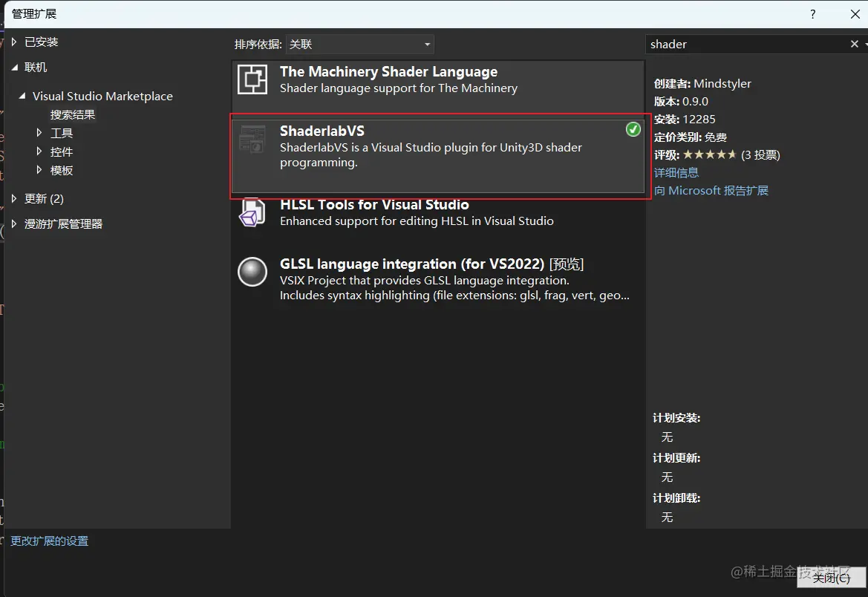This screenshot has height=597, width=868.
Task: Open the help question mark button
Action: click(812, 14)
